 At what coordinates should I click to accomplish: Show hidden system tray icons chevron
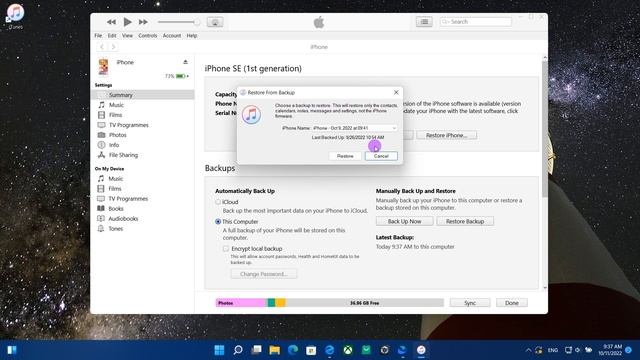(528, 350)
